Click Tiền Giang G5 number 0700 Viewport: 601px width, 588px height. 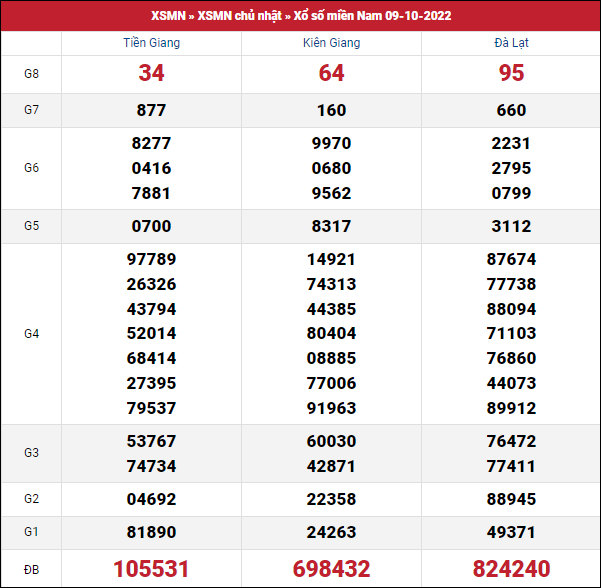click(x=151, y=226)
